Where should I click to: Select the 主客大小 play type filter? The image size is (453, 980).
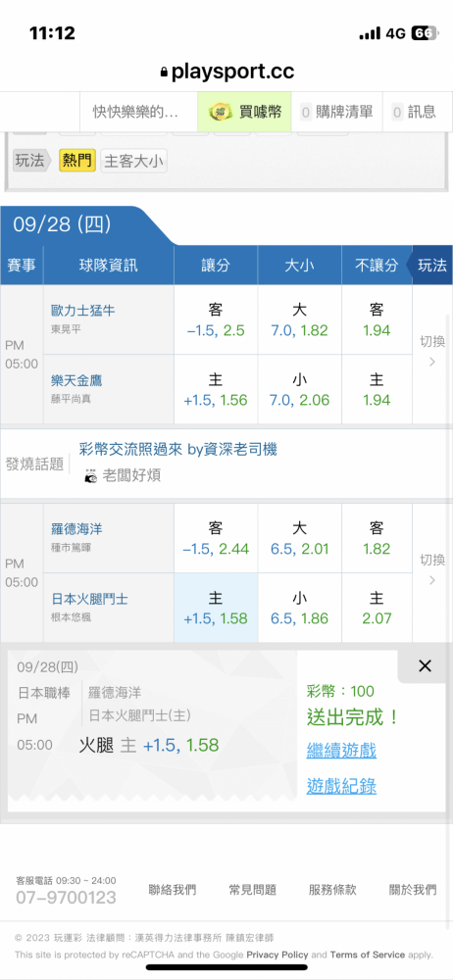point(134,162)
